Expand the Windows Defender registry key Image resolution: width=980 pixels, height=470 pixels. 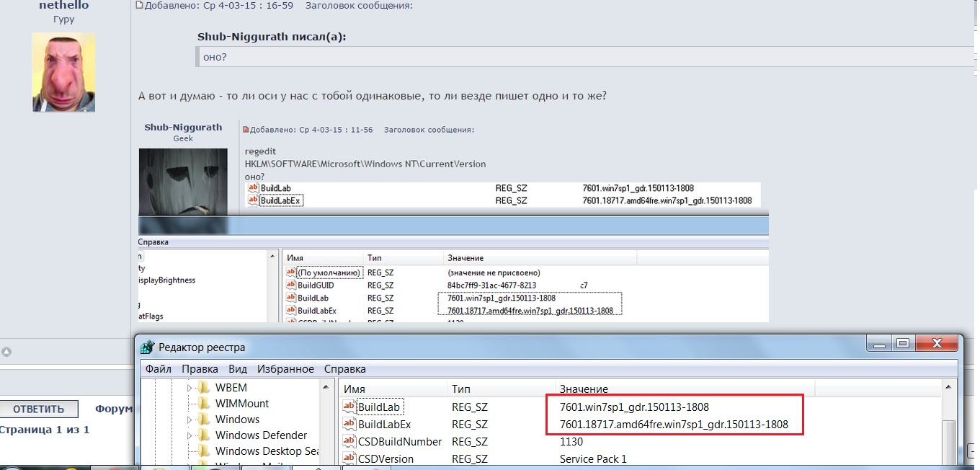(x=190, y=435)
